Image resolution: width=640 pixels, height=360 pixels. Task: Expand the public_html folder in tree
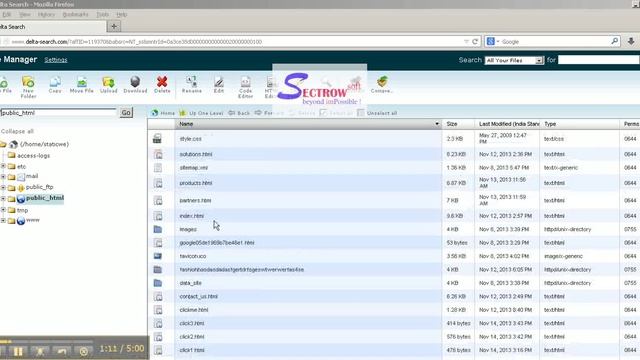(3, 199)
